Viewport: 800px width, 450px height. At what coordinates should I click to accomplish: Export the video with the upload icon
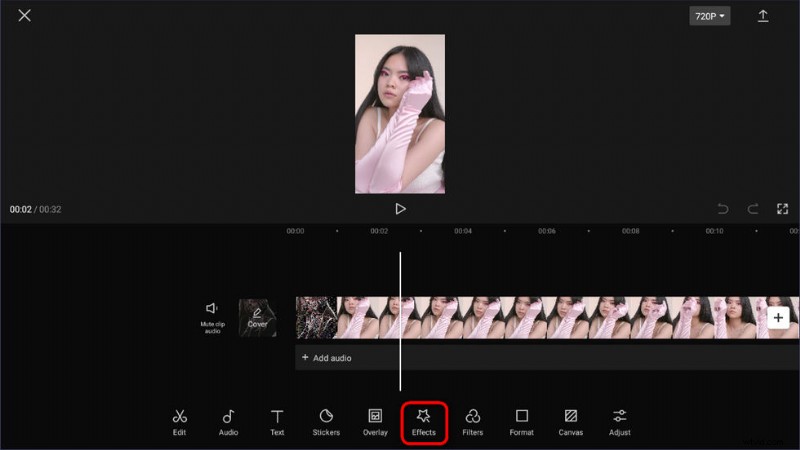point(763,16)
